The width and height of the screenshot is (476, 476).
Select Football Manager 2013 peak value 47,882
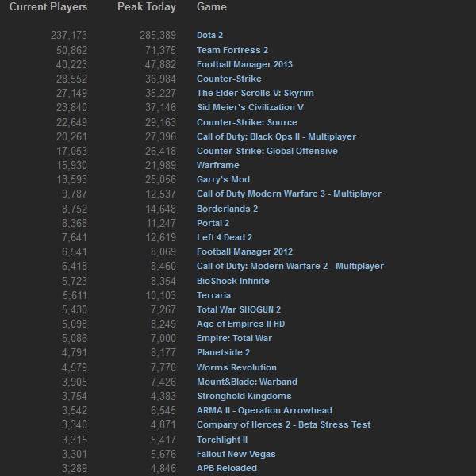(160, 64)
